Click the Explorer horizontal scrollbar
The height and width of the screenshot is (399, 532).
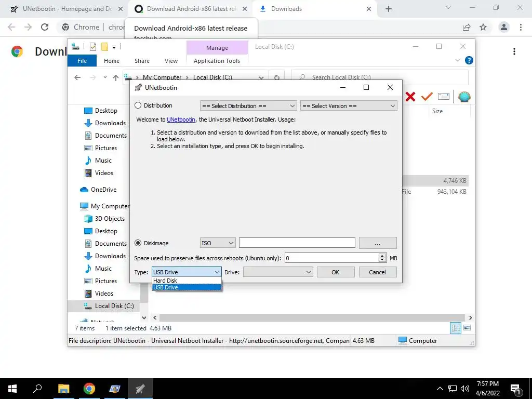tap(312, 318)
